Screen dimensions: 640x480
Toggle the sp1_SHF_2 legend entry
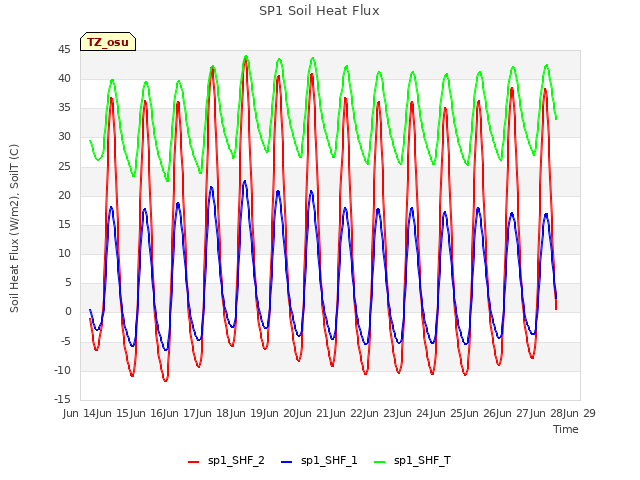tap(226, 461)
